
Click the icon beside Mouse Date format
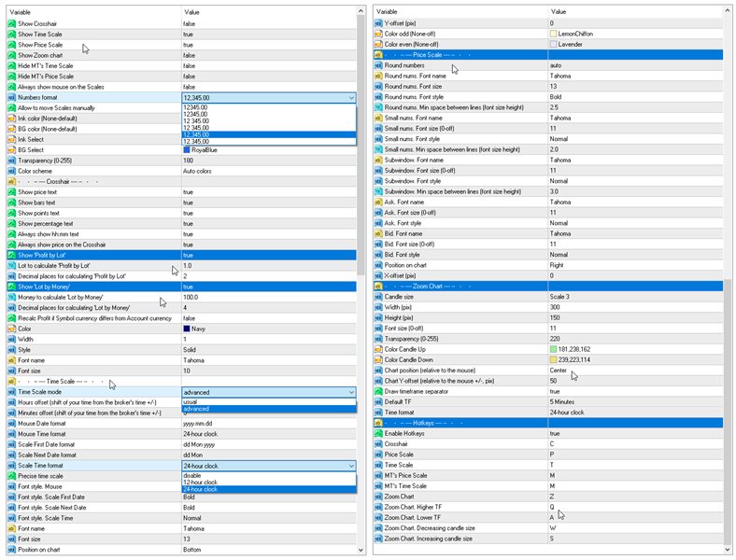pyautogui.click(x=12, y=424)
